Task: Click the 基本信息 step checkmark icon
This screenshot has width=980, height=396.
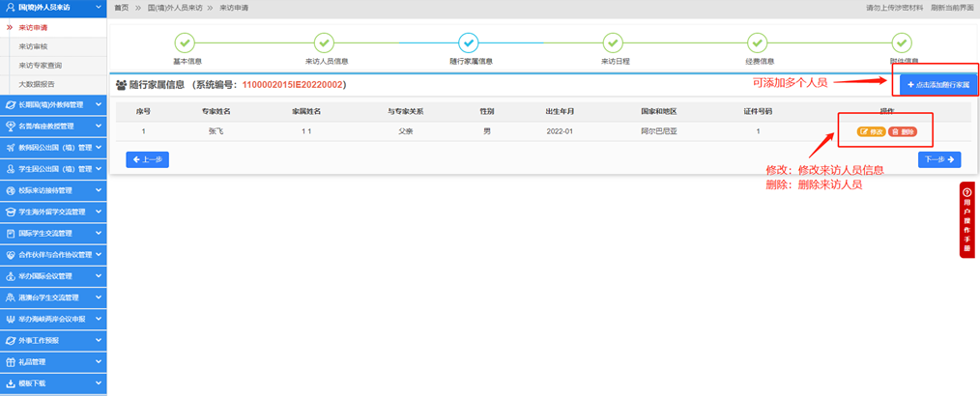Action: pyautogui.click(x=186, y=42)
